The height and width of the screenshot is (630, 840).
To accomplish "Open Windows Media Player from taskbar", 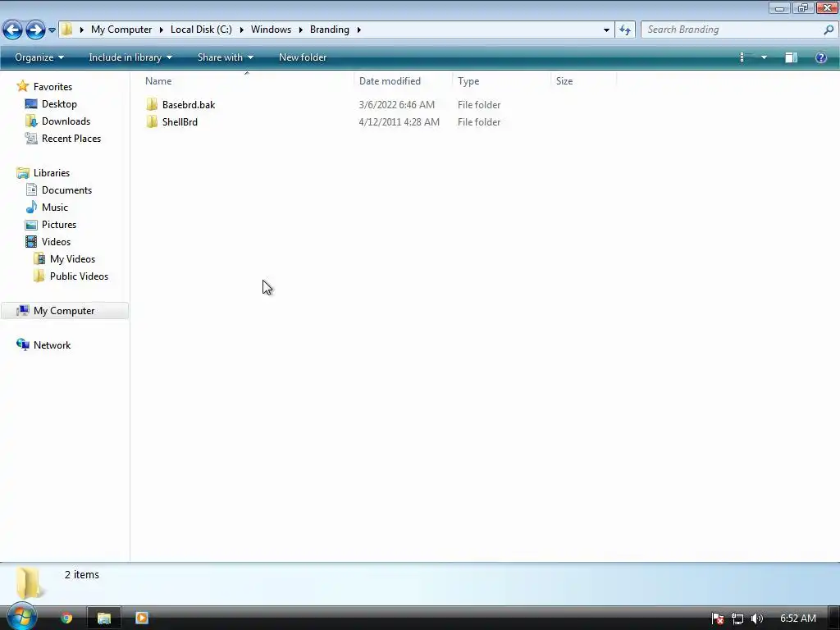I will coord(142,619).
